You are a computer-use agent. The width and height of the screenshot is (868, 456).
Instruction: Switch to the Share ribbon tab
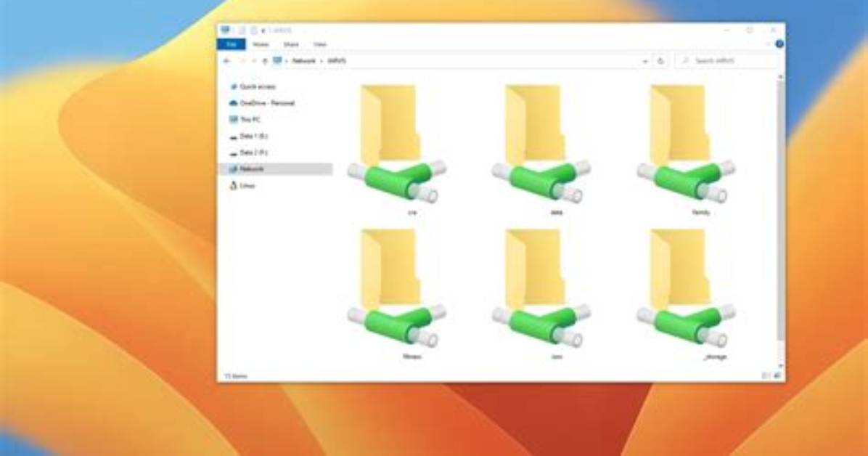click(x=291, y=44)
